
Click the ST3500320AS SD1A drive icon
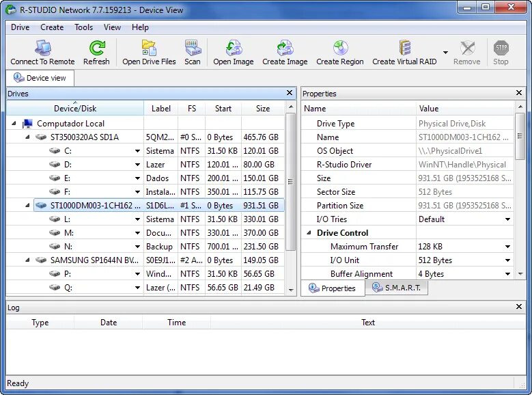pyautogui.click(x=41, y=137)
